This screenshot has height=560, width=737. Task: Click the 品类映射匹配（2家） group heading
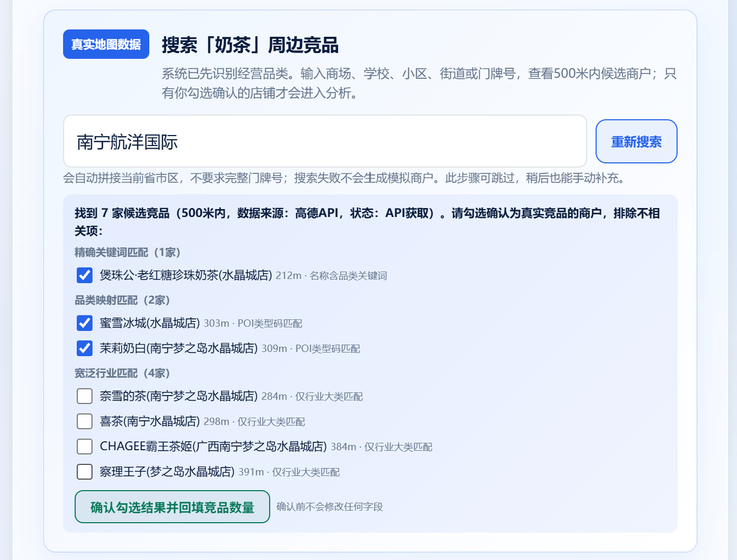(x=122, y=300)
